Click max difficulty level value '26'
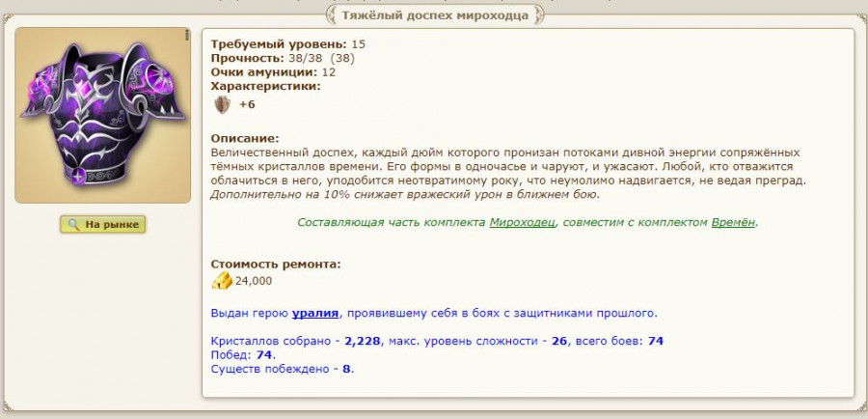 (x=559, y=342)
